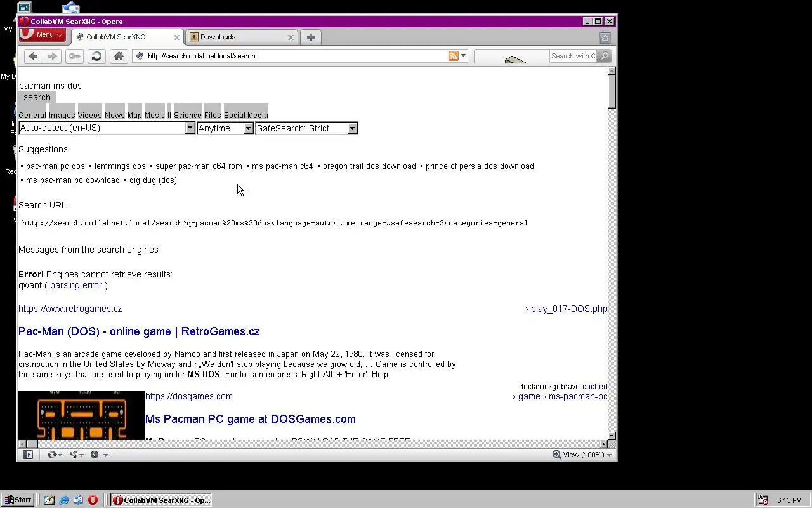
Task: Expand the address bar history dropdown arrow
Action: pos(464,56)
